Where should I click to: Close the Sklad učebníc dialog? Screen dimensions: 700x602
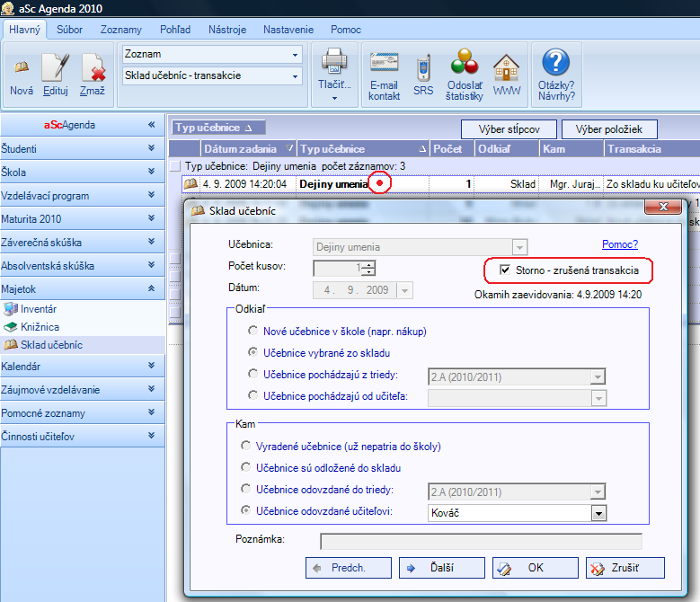pos(663,207)
